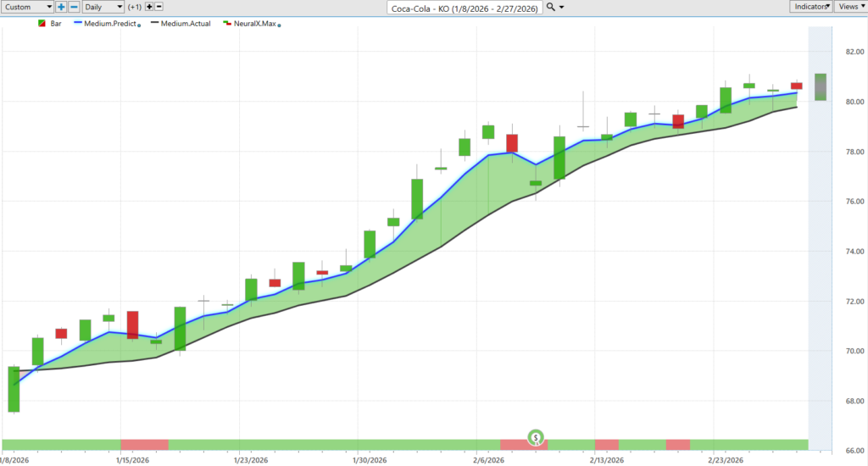Click the dollar sign earnings marker
Image resolution: width=868 pixels, height=466 pixels.
pyautogui.click(x=536, y=437)
